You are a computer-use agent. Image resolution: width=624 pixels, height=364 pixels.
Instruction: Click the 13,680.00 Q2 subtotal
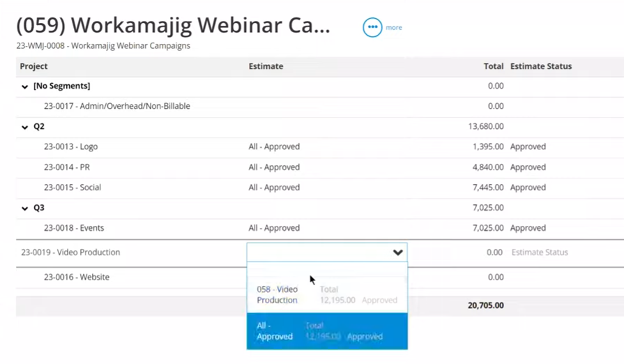tap(486, 126)
